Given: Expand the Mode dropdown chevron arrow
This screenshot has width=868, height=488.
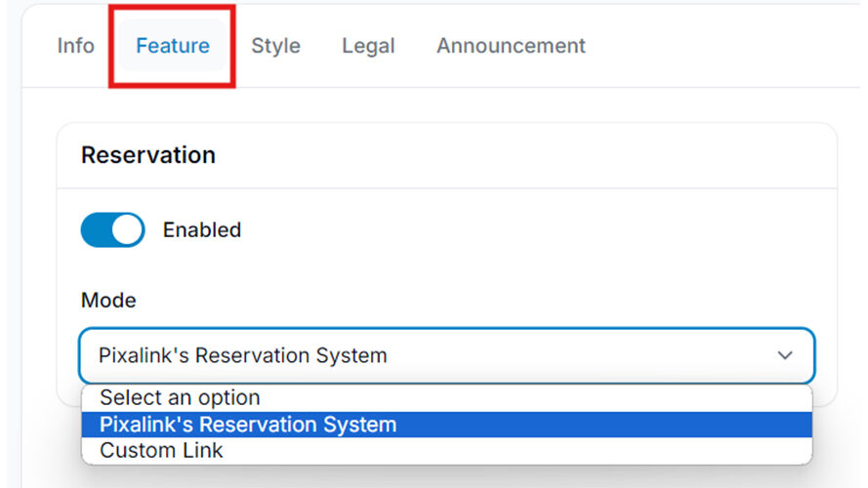Looking at the screenshot, I should pyautogui.click(x=784, y=355).
